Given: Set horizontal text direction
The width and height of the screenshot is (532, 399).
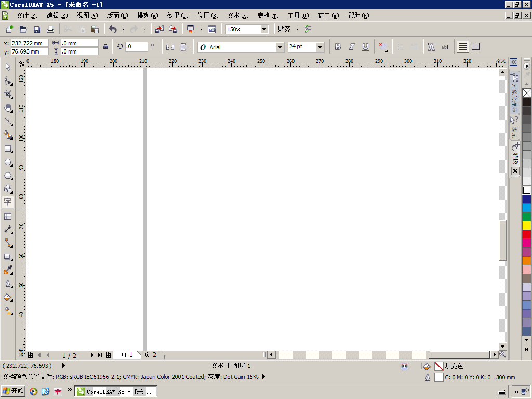Looking at the screenshot, I should 462,47.
